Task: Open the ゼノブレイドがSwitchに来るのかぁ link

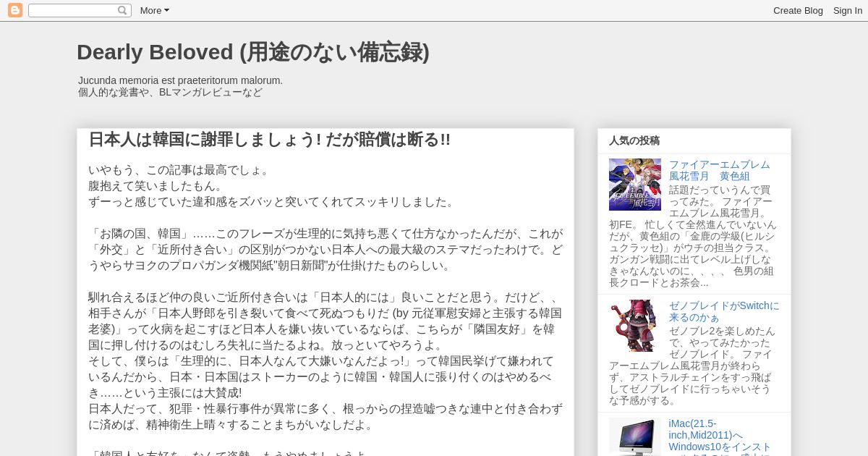Action: point(724,311)
